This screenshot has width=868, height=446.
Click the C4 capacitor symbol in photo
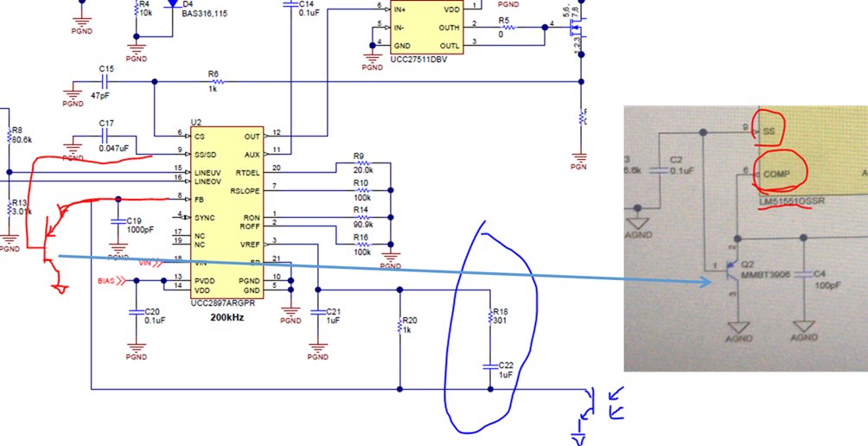pyautogui.click(x=804, y=275)
